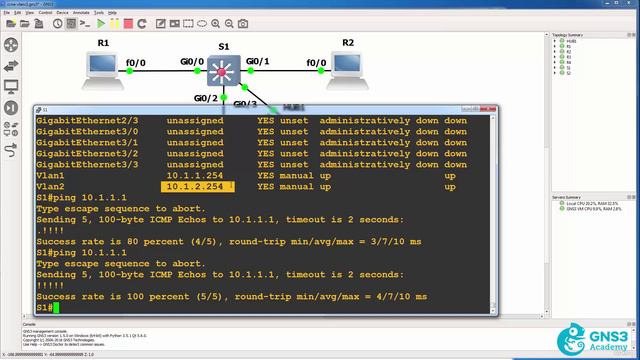Select the R2 computer node on canvas
640x360 pixels.
pyautogui.click(x=347, y=71)
